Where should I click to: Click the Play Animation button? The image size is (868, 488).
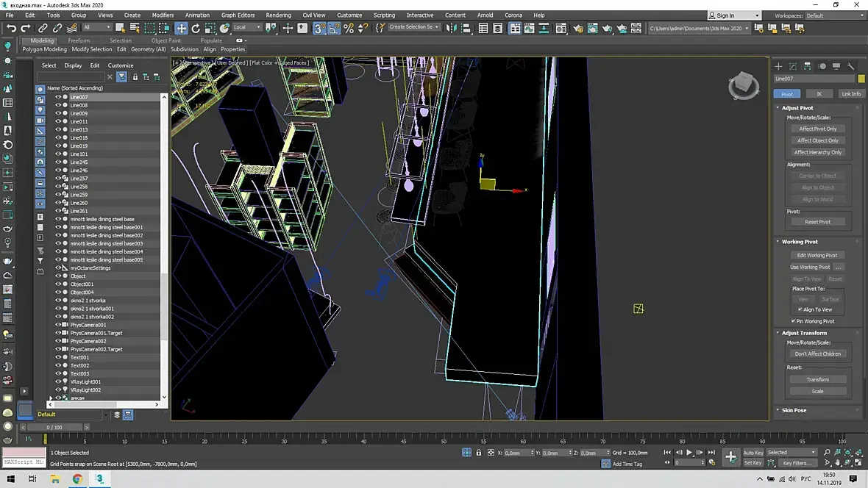click(x=689, y=453)
